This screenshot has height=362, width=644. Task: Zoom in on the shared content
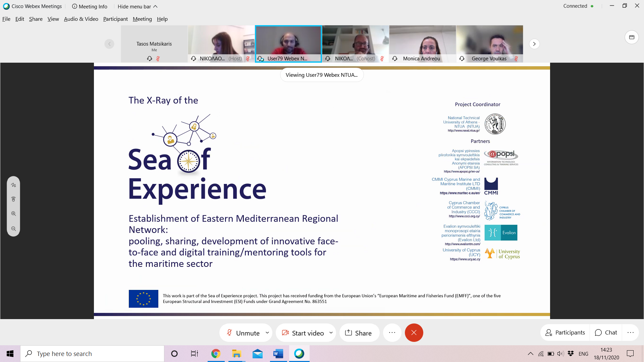13,214
